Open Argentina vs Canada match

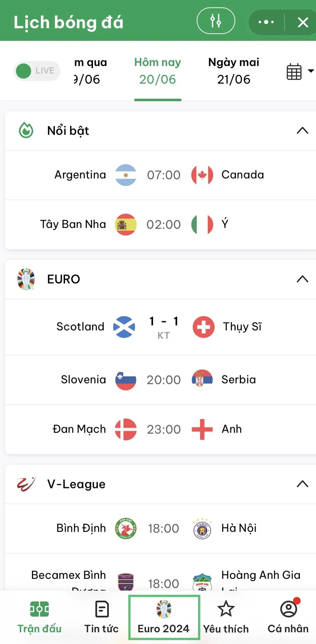tap(160, 175)
